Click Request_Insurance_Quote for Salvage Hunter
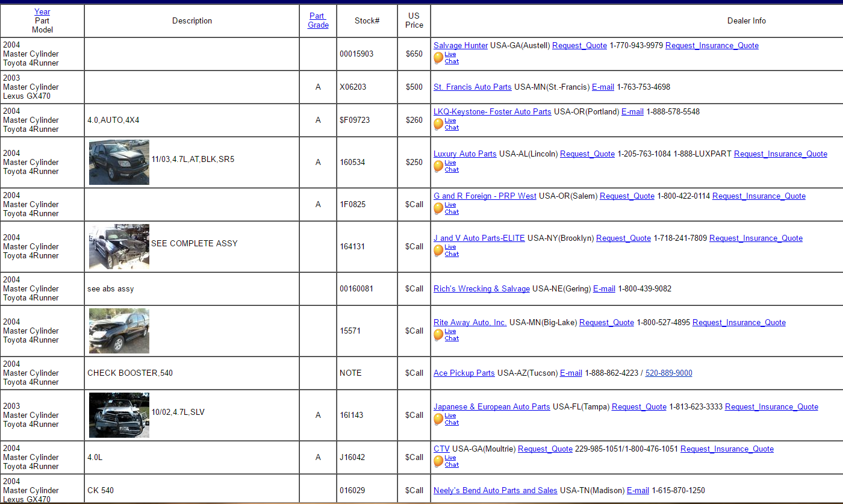843x504 pixels. (712, 46)
